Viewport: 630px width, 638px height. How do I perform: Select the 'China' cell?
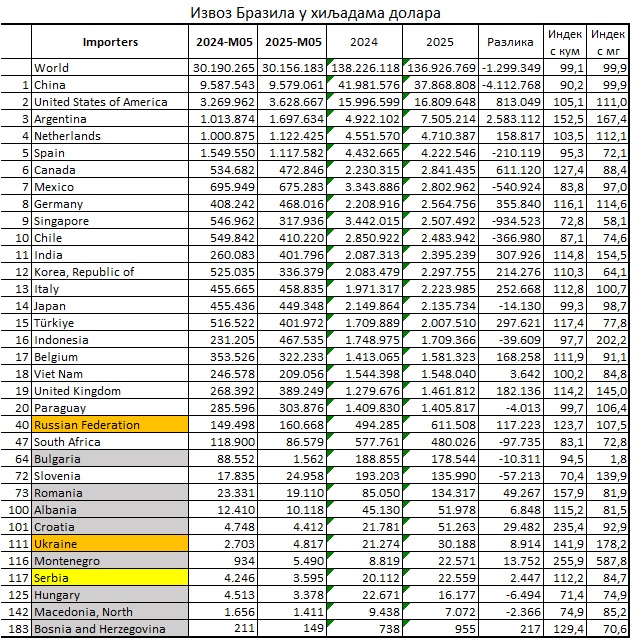click(x=110, y=85)
